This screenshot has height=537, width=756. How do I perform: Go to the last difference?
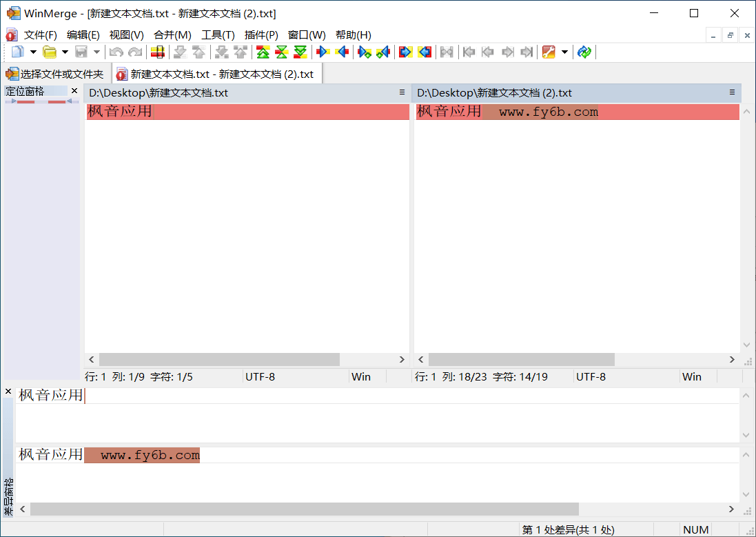[300, 52]
